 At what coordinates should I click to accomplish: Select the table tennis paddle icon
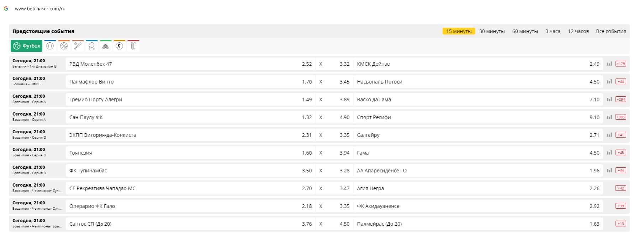tap(92, 46)
